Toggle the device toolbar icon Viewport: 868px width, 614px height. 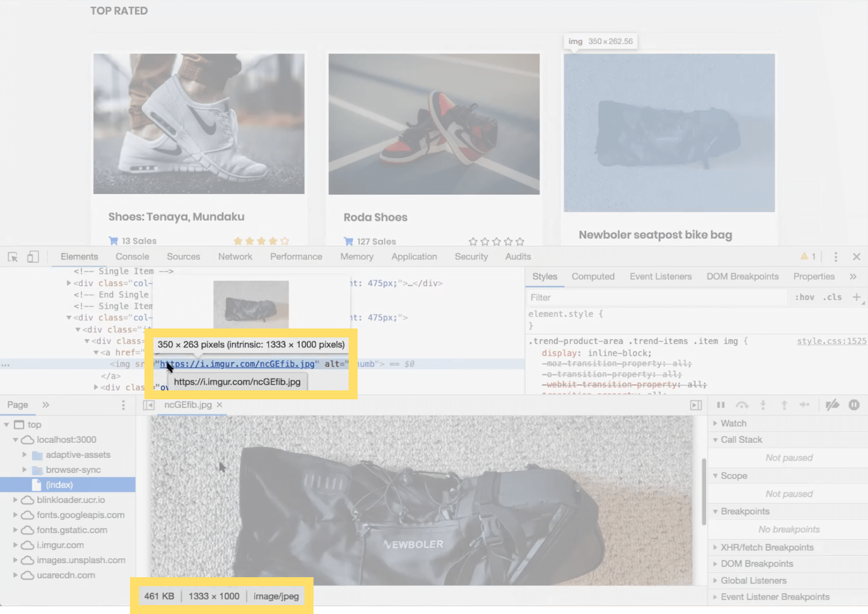coord(32,257)
